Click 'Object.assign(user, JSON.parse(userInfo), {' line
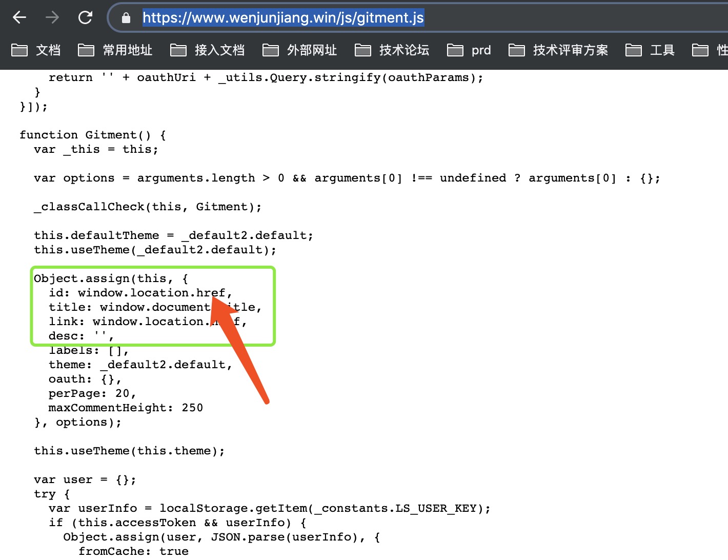This screenshot has width=728, height=560. (221, 537)
